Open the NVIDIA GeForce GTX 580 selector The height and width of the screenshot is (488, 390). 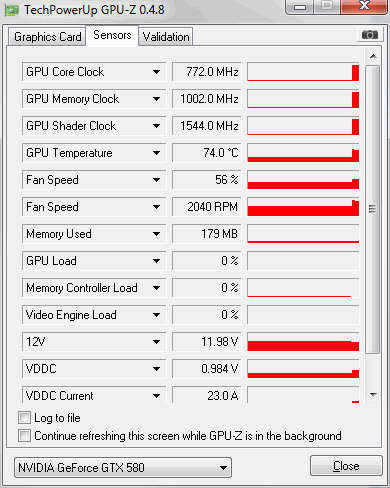(123, 468)
